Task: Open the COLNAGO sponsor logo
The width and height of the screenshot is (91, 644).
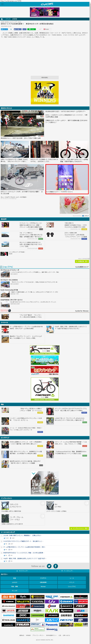Action: pos(9,606)
